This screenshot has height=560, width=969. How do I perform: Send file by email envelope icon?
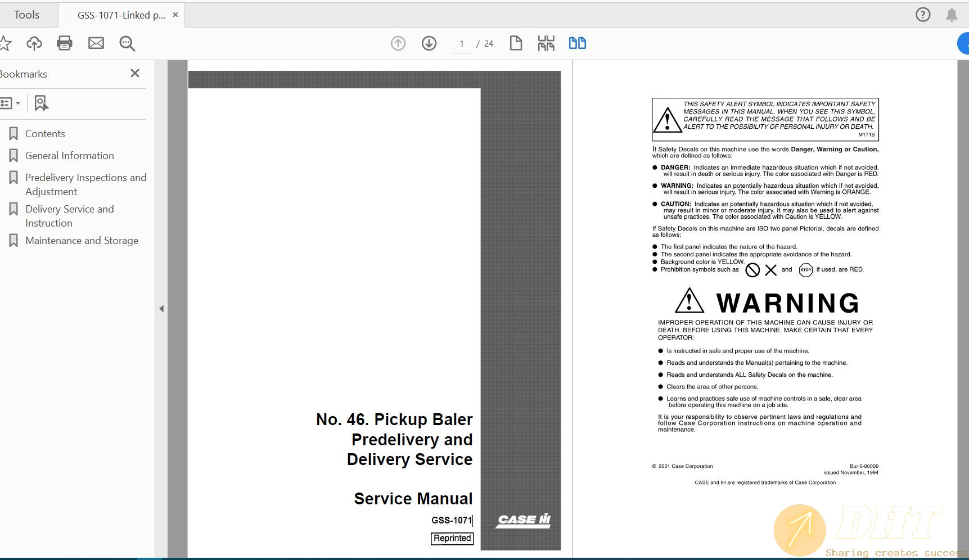click(x=96, y=43)
